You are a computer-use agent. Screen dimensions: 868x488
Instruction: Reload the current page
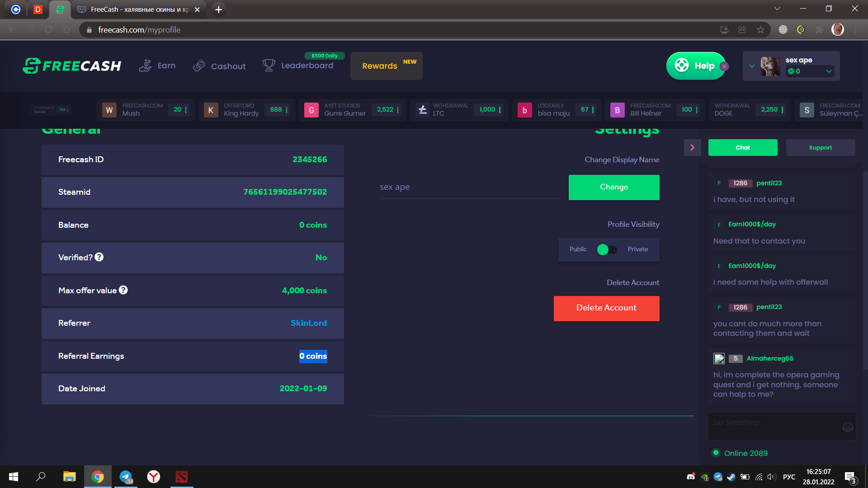tap(49, 30)
